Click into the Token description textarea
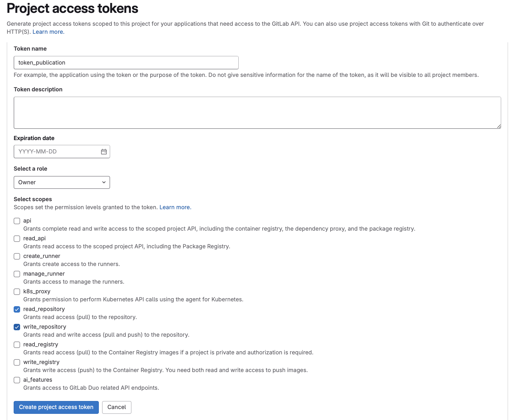 tap(257, 112)
